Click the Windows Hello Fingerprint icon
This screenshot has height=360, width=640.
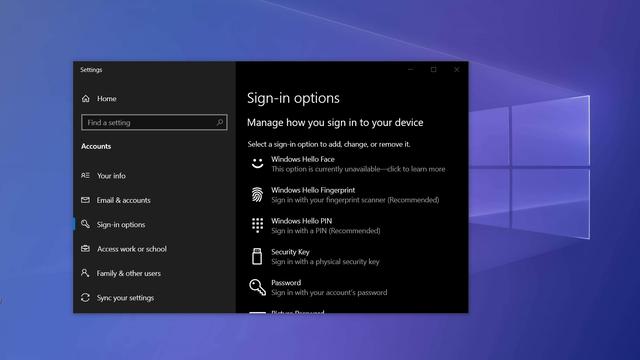(257, 195)
